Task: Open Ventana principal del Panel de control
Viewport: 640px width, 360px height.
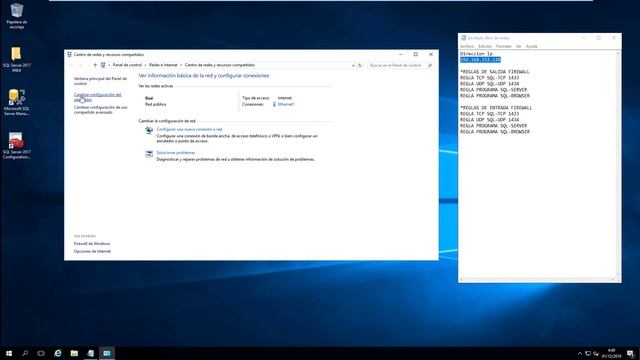Action: coord(100,81)
